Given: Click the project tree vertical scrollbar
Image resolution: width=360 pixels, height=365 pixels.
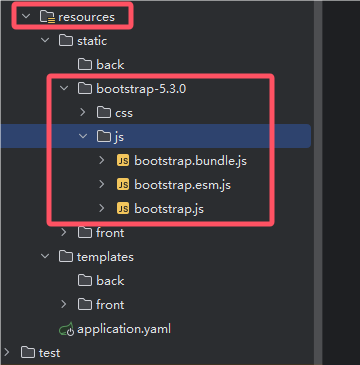Looking at the screenshot, I should 318,183.
